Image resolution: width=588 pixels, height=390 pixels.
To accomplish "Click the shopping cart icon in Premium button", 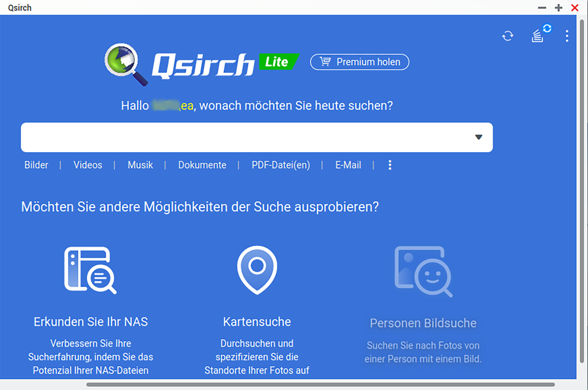I will [x=325, y=62].
